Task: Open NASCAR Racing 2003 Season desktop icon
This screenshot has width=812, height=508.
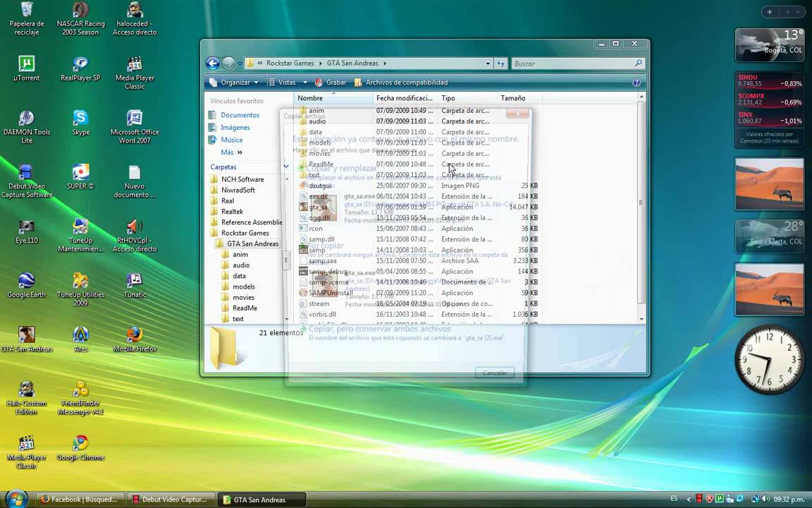Action: coord(80,19)
